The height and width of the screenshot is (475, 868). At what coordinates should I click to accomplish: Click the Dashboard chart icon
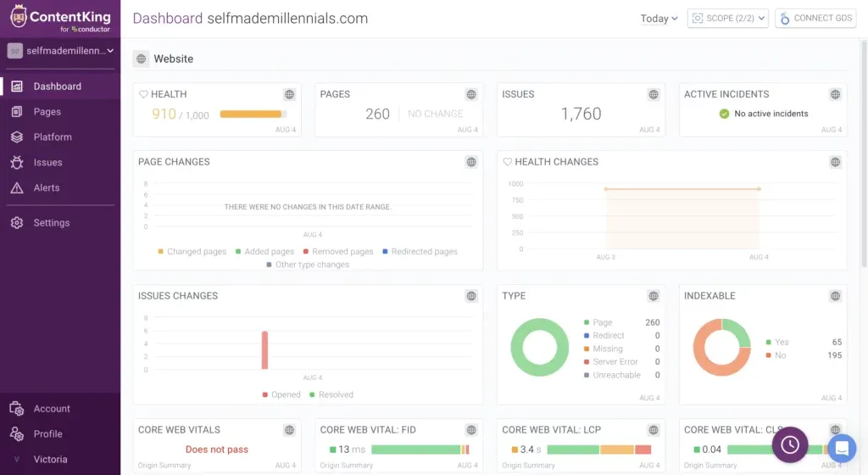pos(17,87)
